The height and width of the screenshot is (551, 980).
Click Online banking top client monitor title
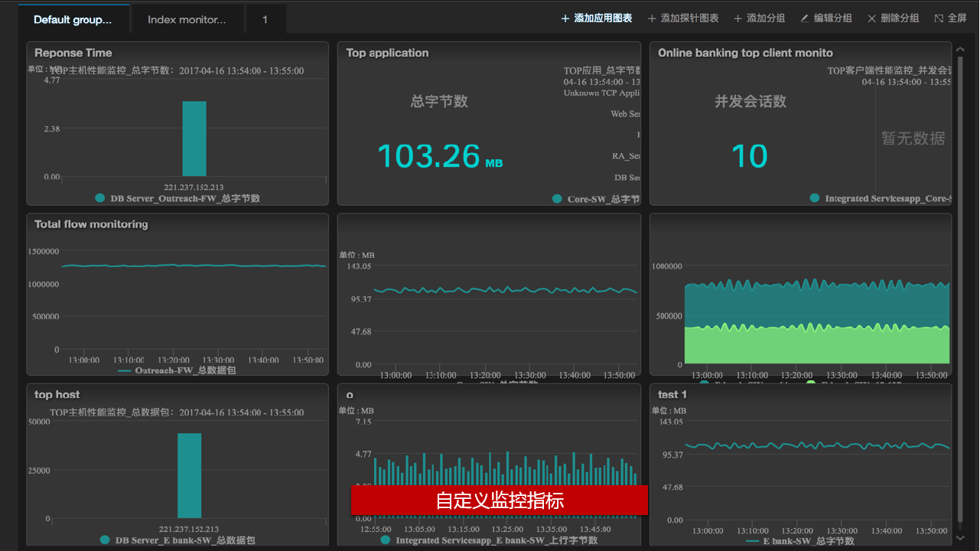click(745, 53)
